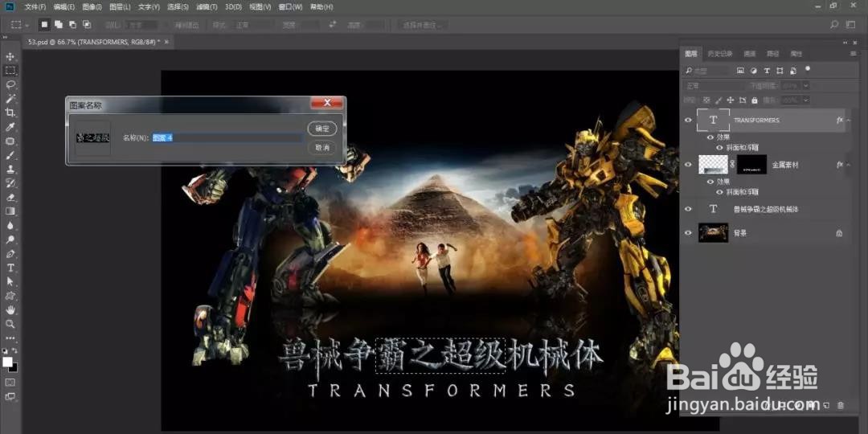868x434 pixels.
Task: Click the lock all layers icon
Action: (755, 100)
